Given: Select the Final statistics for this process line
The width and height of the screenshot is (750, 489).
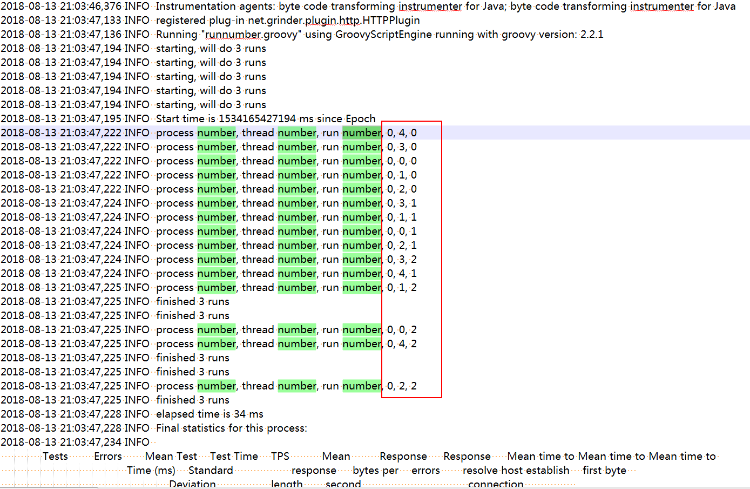Looking at the screenshot, I should (231, 428).
